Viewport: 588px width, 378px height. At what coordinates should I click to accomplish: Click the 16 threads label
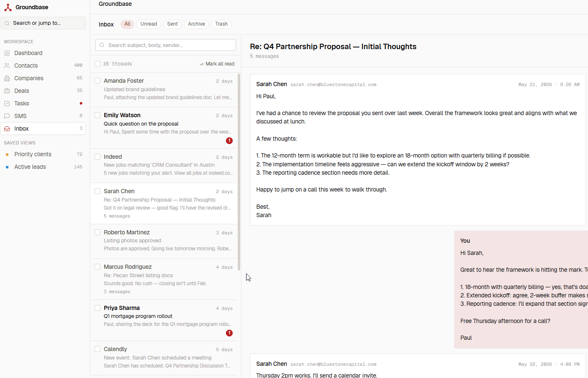(x=118, y=64)
